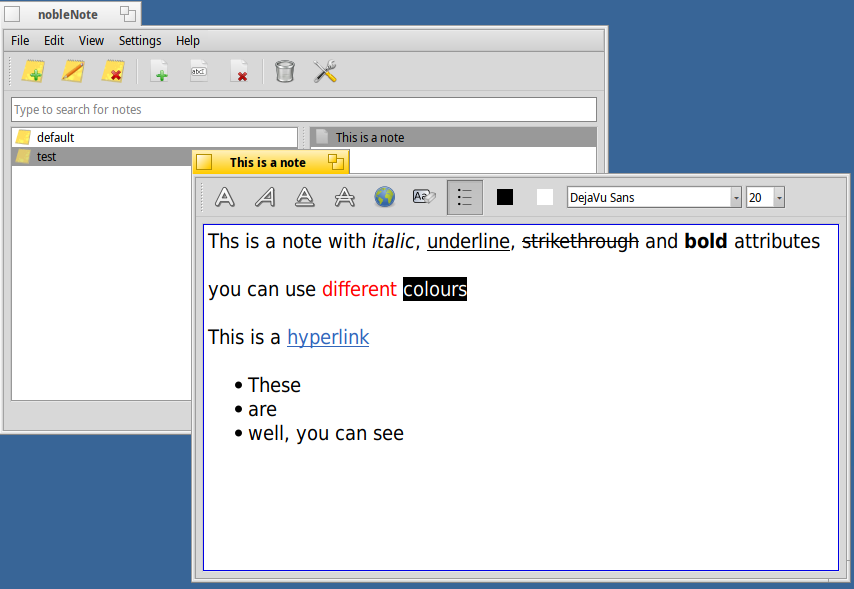This screenshot has width=854, height=589.
Task: Click the bullet item 'These'
Action: [274, 385]
